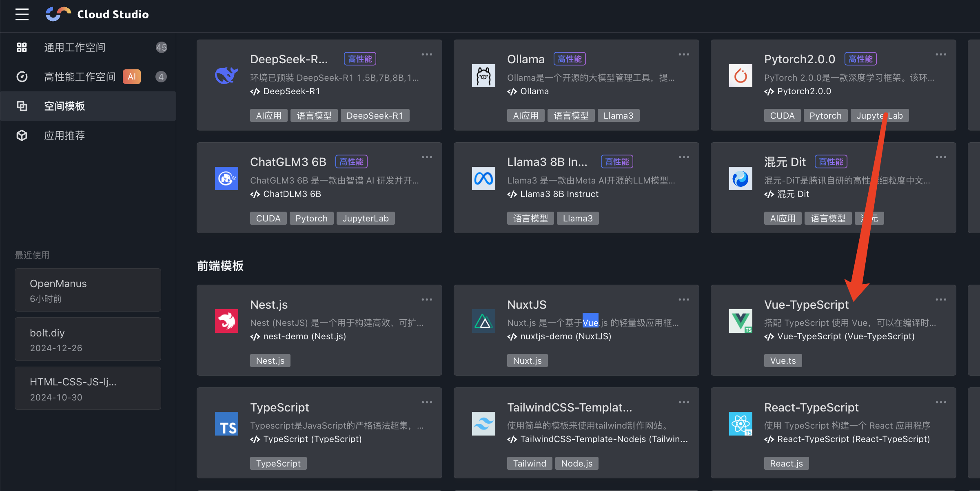Click the orange AI badge in sidebar
Screen dimensions: 980x491
(x=132, y=77)
